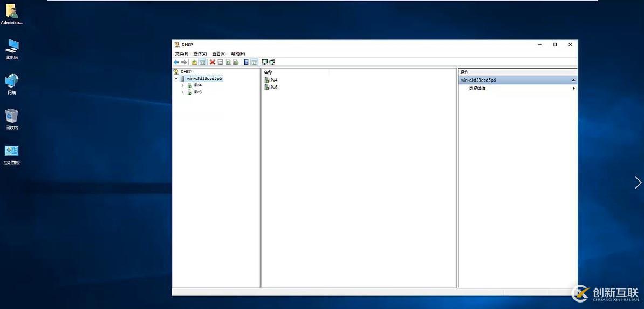Select IPv4 in the left tree
Screen dimensions: 644x309
point(195,85)
